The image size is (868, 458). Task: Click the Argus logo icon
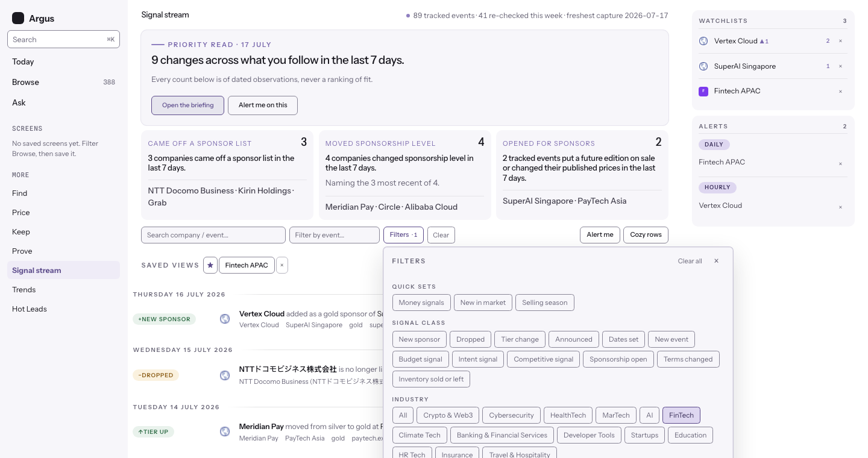tap(18, 18)
